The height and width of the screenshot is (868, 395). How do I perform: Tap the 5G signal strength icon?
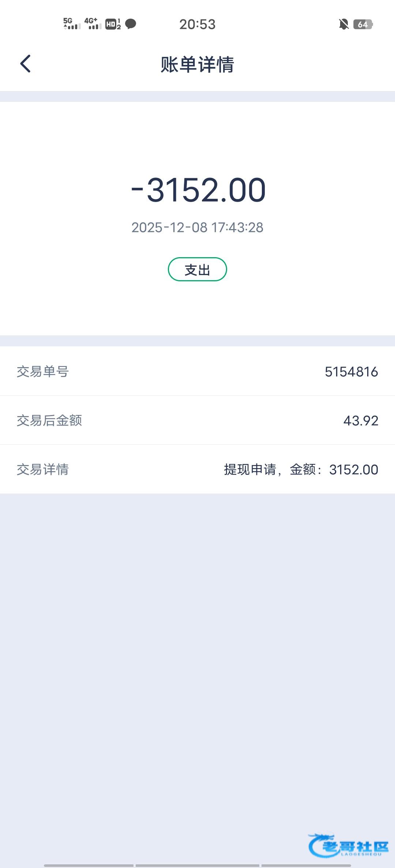72,24
